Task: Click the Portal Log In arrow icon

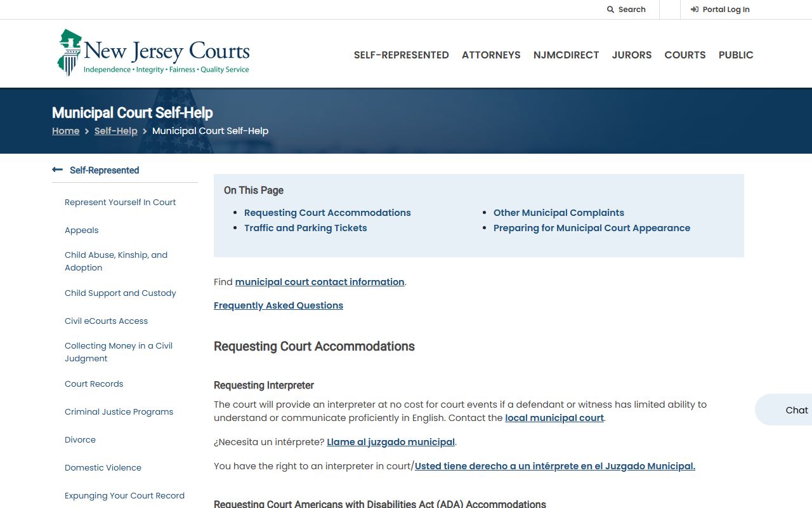Action: pos(695,10)
